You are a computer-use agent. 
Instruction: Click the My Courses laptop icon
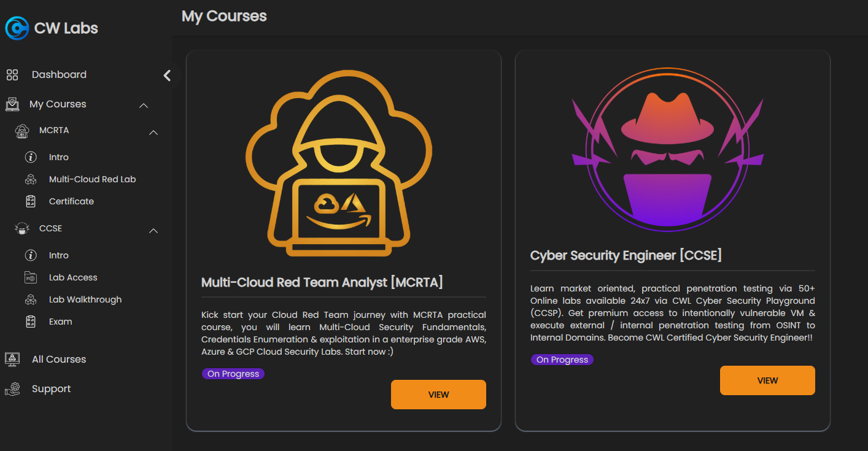click(x=12, y=104)
